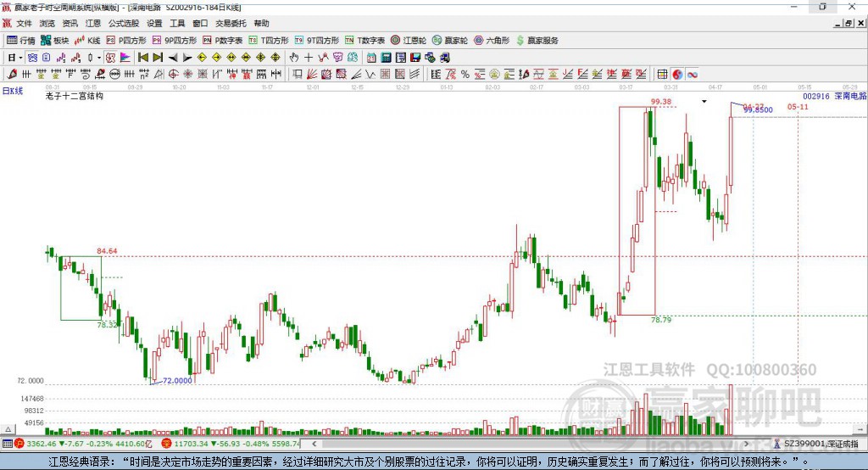Screen dimensions: 868x470
Task: Click the black right arrow icon
Action: pyautogui.click(x=187, y=58)
